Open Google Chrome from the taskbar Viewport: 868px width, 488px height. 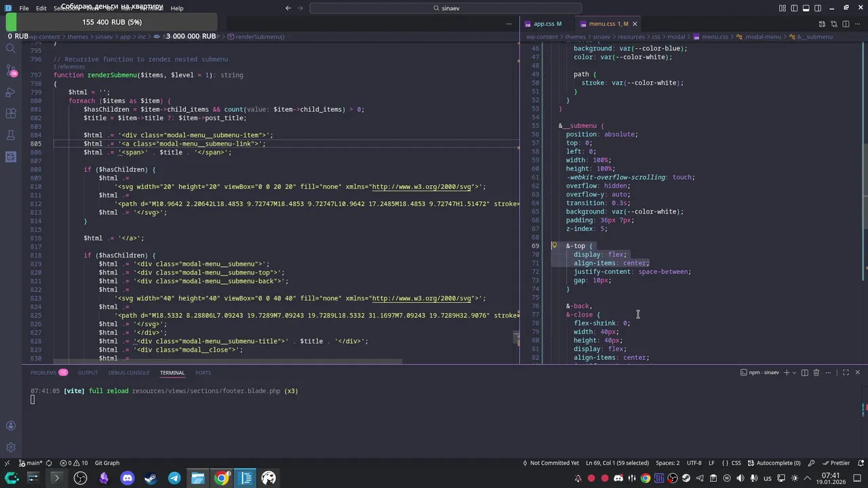pos(222,478)
